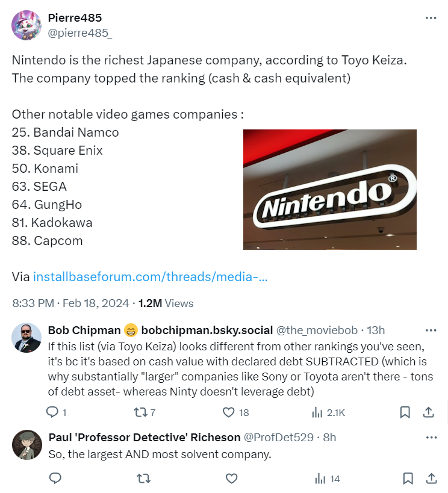Click Pierre485's profile avatar
448x493 pixels.
pyautogui.click(x=25, y=25)
